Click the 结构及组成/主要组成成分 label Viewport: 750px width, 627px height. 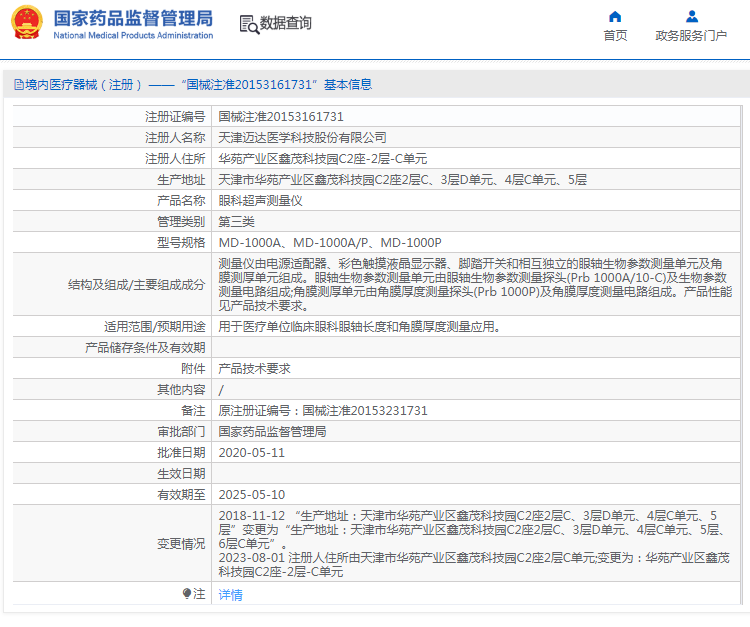click(136, 285)
